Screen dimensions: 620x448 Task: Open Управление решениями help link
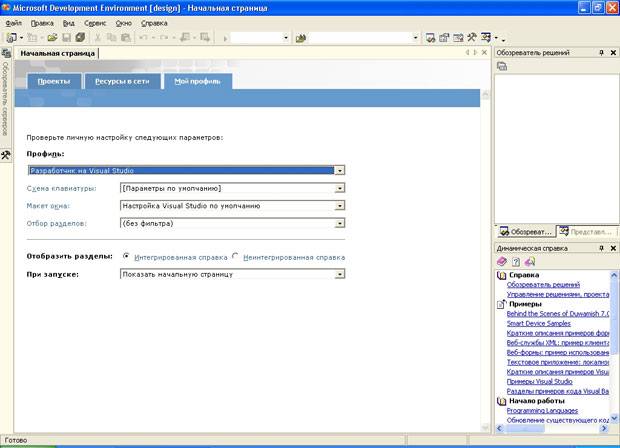click(558, 294)
